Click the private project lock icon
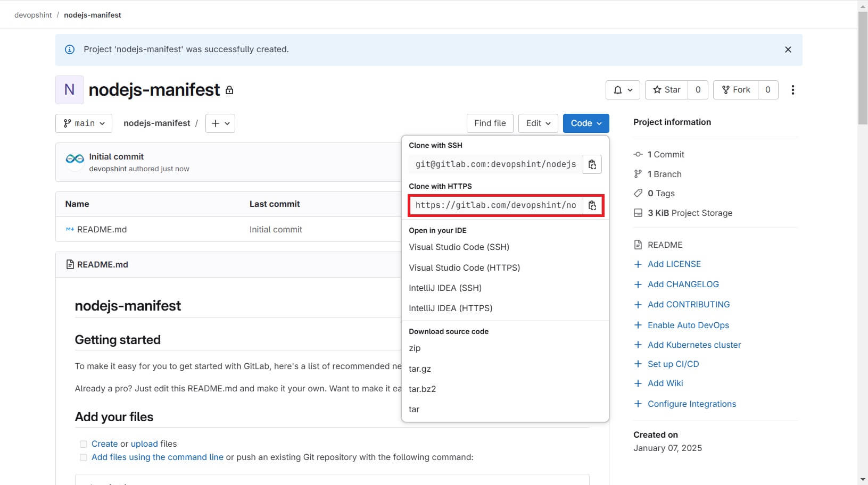Screen dimensions: 868x485 229,90
